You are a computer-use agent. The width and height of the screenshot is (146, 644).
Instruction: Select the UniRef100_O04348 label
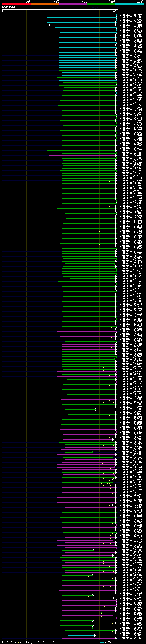pos(131,65)
